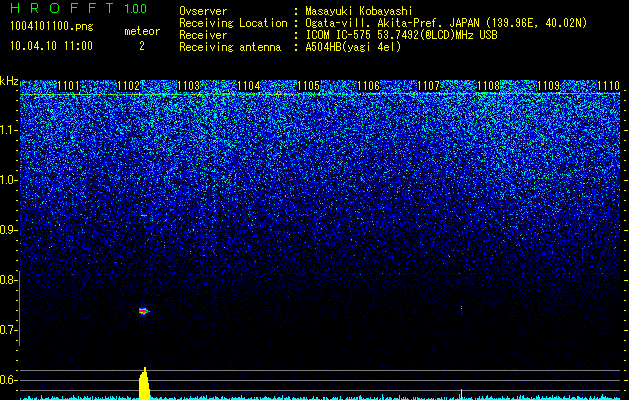
Task: Click the 1101 time marker
Action: coord(68,85)
